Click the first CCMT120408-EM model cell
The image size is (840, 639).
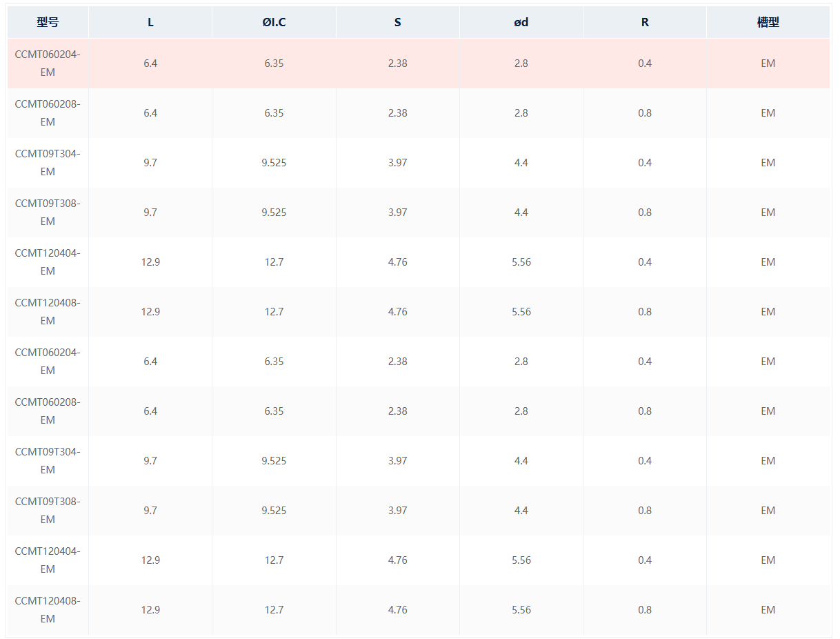point(48,311)
